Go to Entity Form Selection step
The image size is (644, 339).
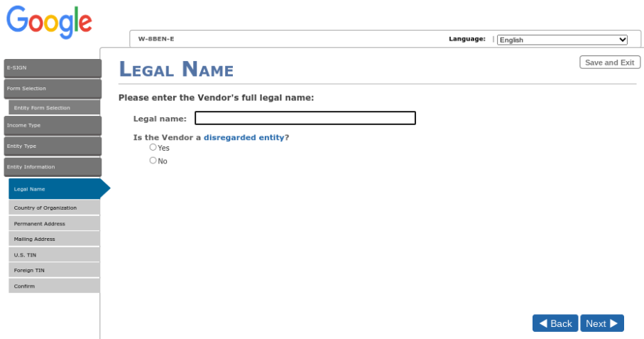54,107
